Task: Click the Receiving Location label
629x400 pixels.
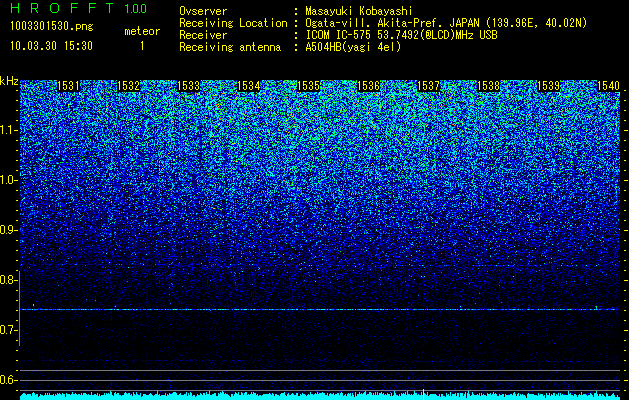Action: click(233, 23)
